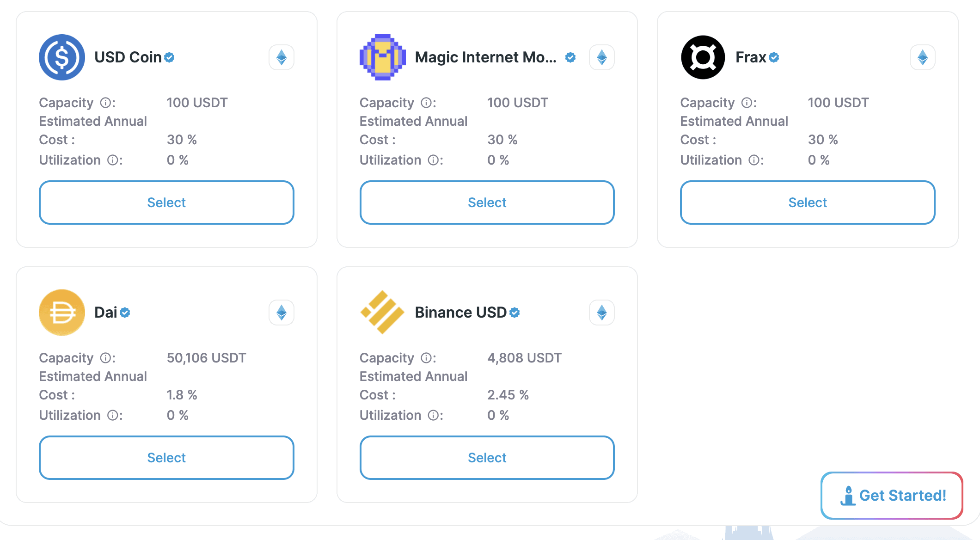
Task: Click the USD Coin logo icon
Action: (x=61, y=57)
